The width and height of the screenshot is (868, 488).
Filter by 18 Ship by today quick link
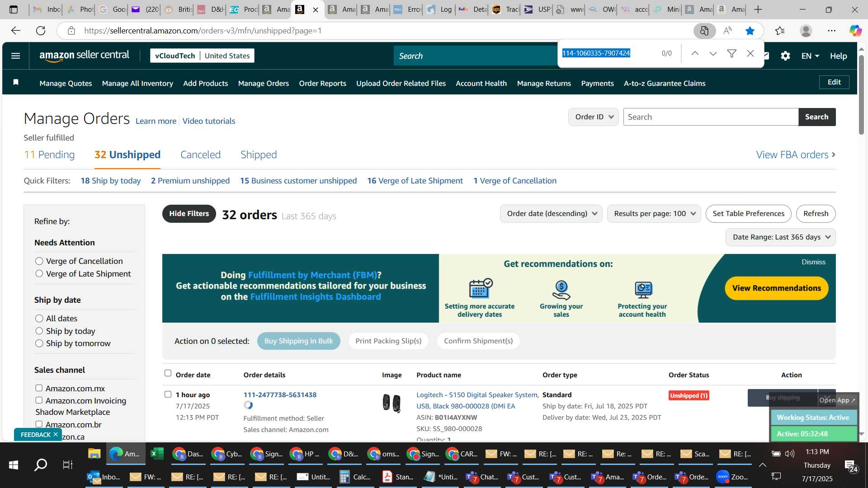[110, 181]
